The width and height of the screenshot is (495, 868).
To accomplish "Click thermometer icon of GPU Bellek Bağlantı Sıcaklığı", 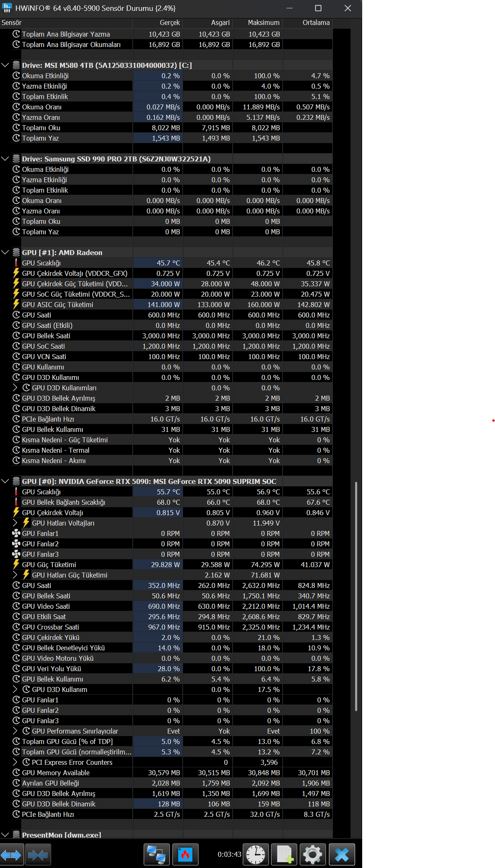I will click(x=16, y=502).
